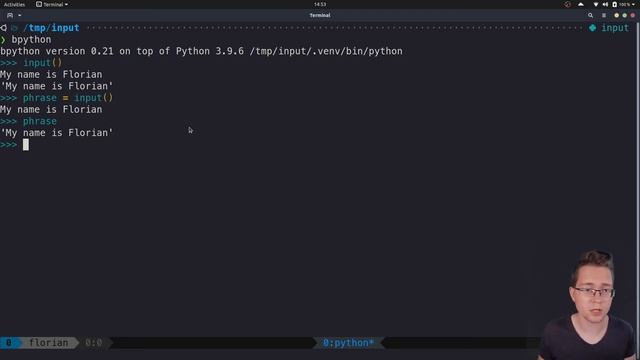
Task: Click the yellow minimize window button
Action: [616, 16]
